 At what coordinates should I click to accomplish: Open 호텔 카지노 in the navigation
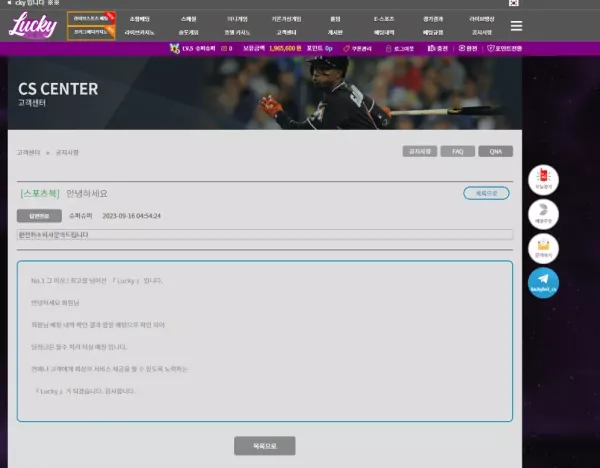pos(237,33)
